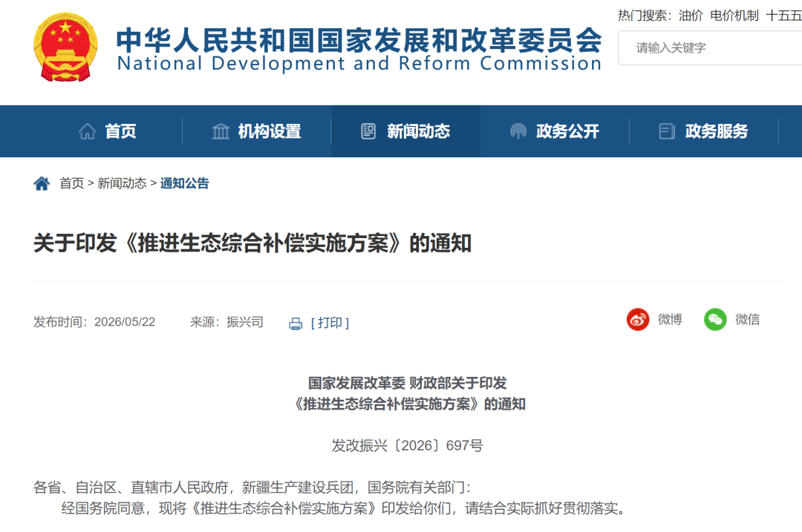The image size is (802, 532).
Task: Click the document number 发改振兴〔2026〕697号
Action: (407, 446)
